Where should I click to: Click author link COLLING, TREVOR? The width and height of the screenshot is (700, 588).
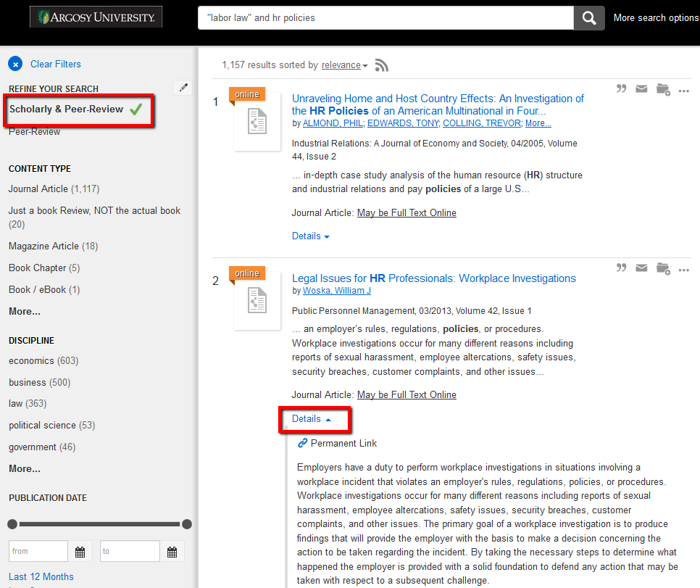click(x=482, y=123)
